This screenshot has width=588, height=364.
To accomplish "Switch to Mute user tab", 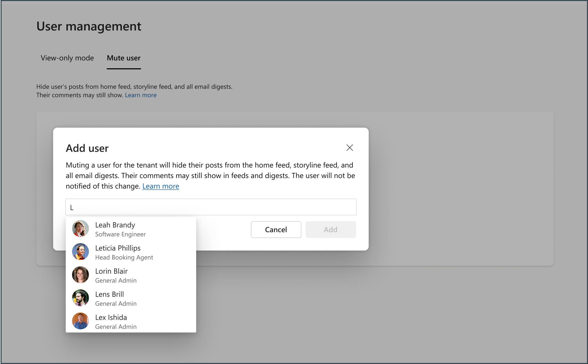I will 124,58.
